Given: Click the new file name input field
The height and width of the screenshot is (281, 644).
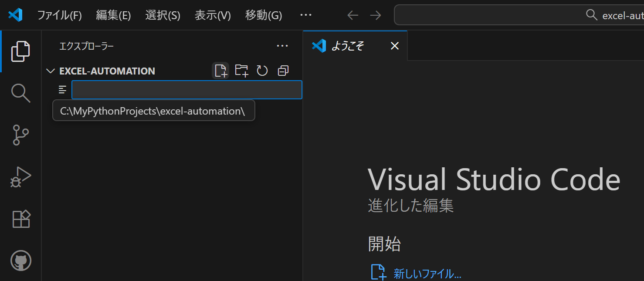Looking at the screenshot, I should (x=186, y=90).
